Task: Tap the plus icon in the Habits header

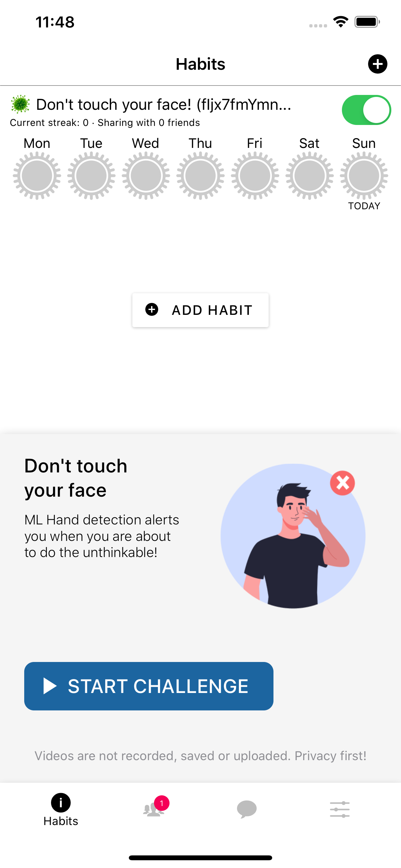Action: [x=377, y=64]
